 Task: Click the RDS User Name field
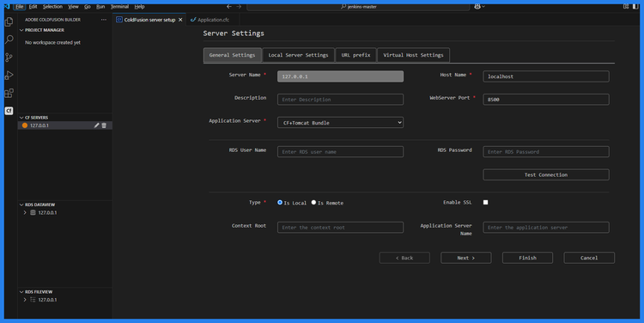coord(340,152)
